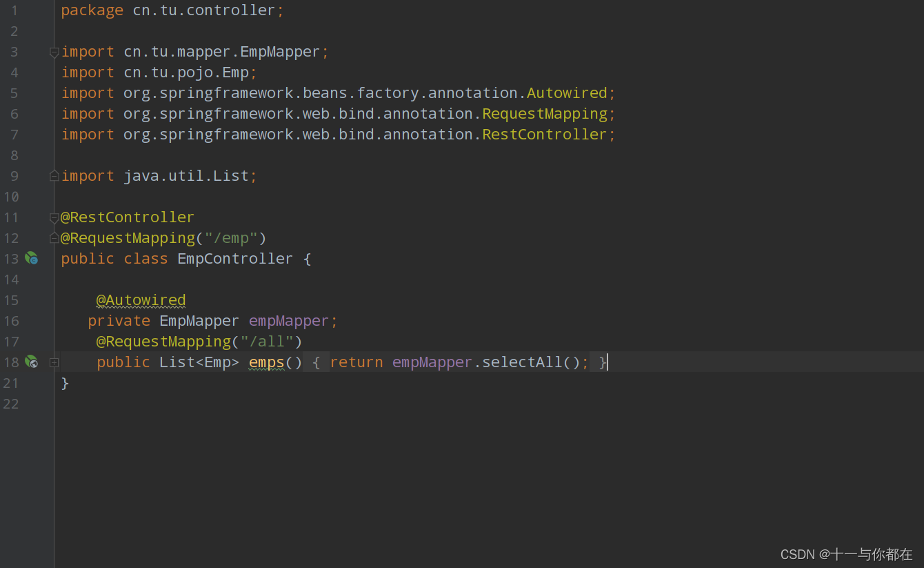Image resolution: width=924 pixels, height=568 pixels.
Task: Click the fold end marker beside import java.util.List
Action: (54, 176)
